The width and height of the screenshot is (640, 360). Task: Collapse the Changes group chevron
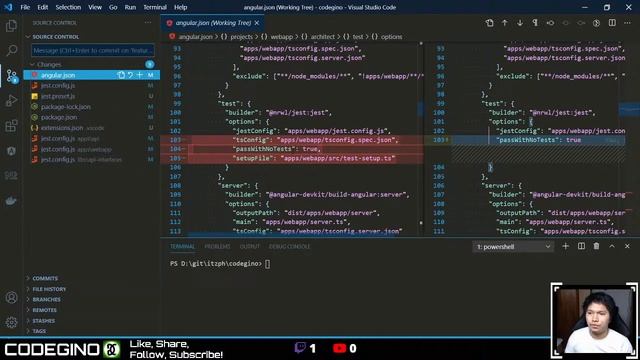pyautogui.click(x=32, y=64)
